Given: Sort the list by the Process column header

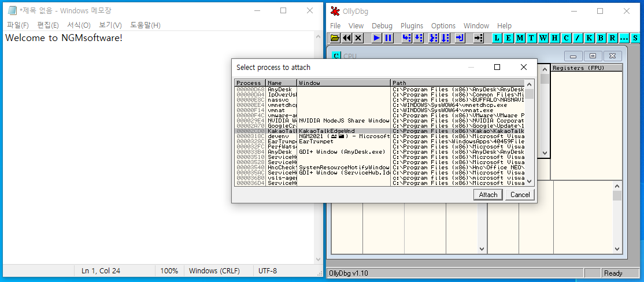Looking at the screenshot, I should [x=250, y=83].
